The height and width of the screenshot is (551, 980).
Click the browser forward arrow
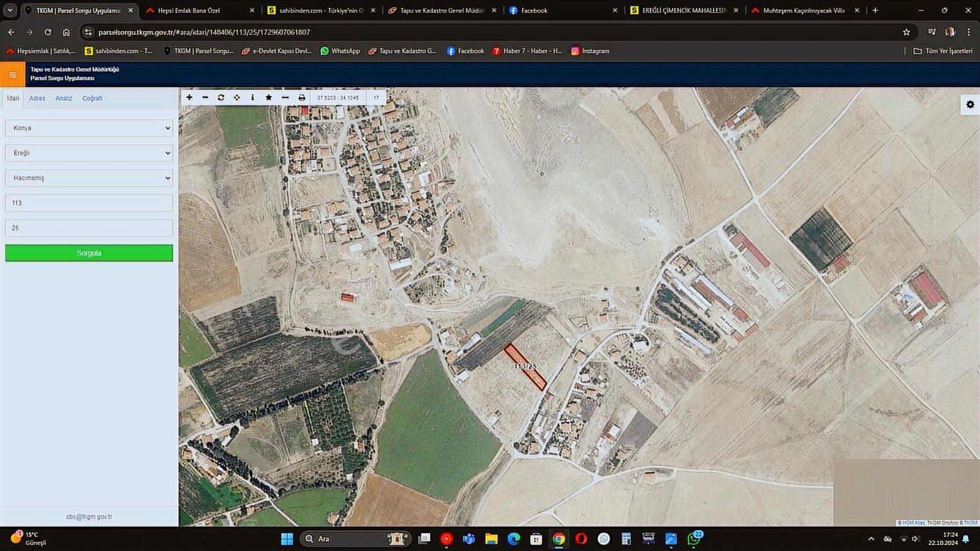pos(29,32)
